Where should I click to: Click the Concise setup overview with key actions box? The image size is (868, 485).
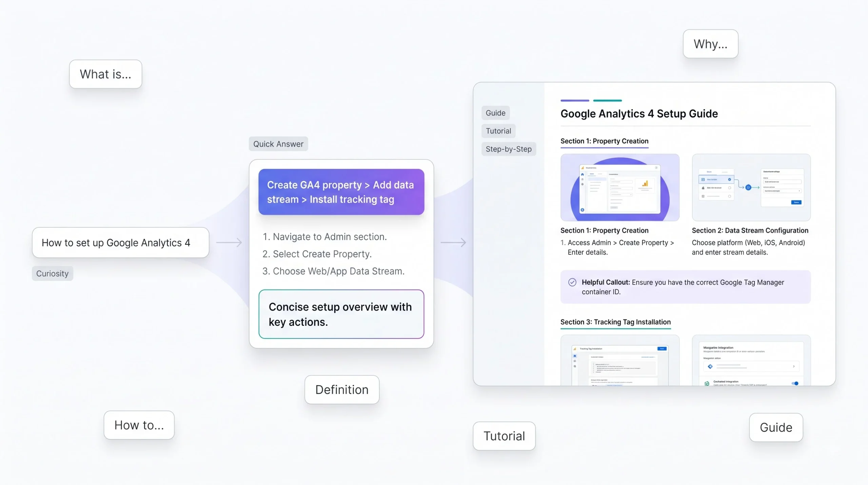[341, 314]
